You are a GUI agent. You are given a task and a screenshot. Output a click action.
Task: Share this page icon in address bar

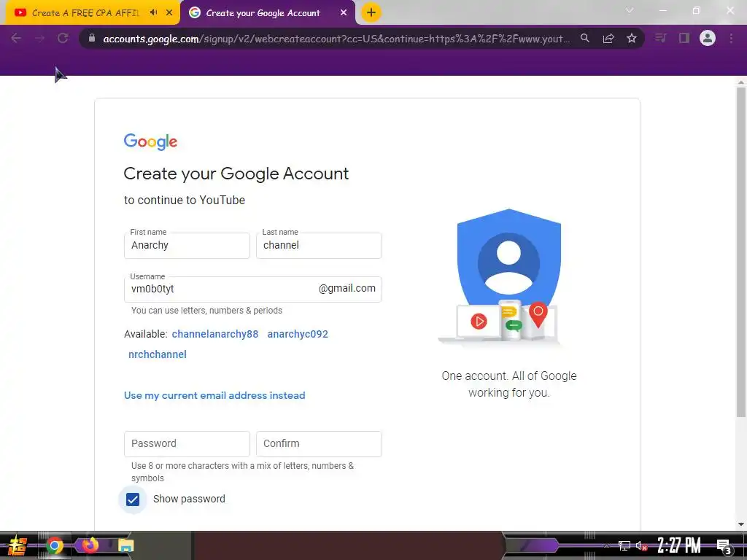point(608,38)
